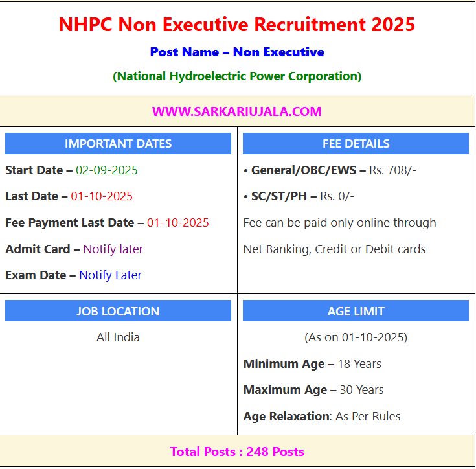Click the IMPORTANT DATES header

click(118, 144)
